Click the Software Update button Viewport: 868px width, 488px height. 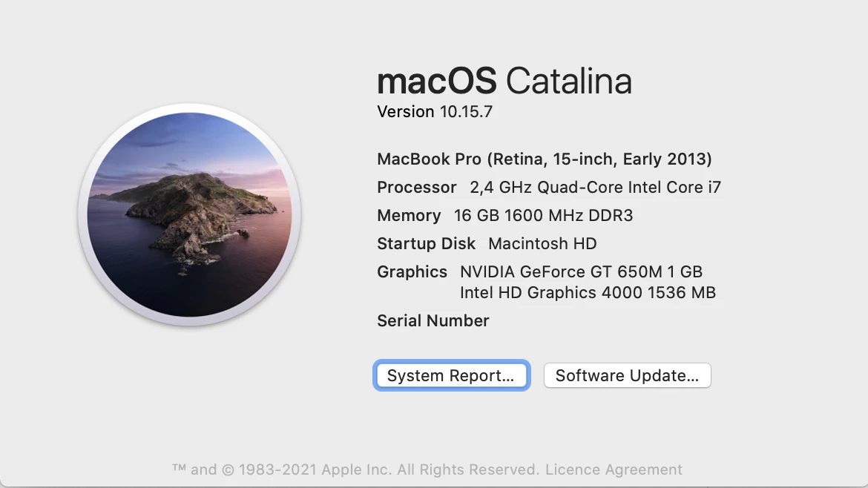627,375
